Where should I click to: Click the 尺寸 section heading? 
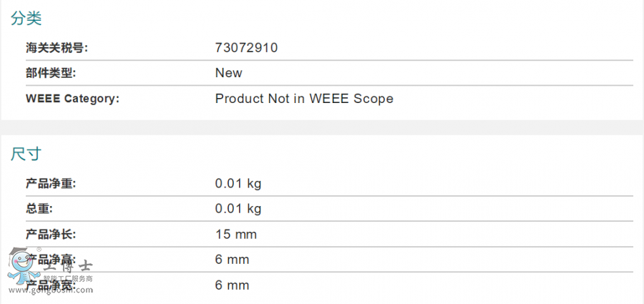[26, 154]
